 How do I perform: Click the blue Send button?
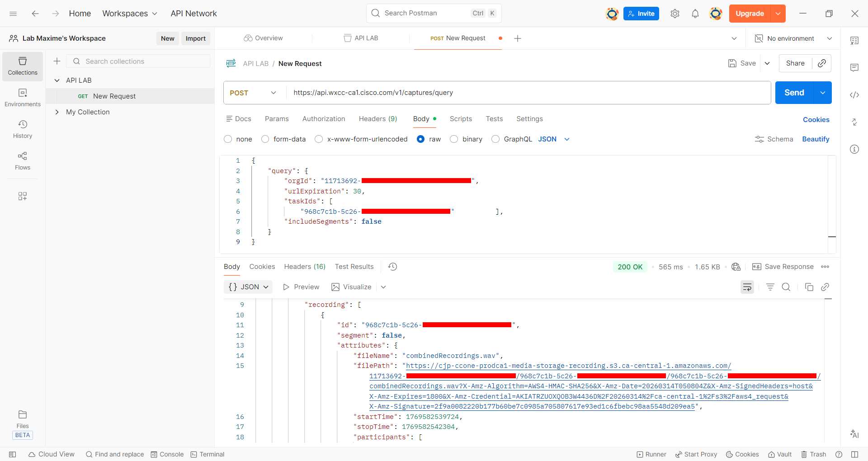coord(794,93)
